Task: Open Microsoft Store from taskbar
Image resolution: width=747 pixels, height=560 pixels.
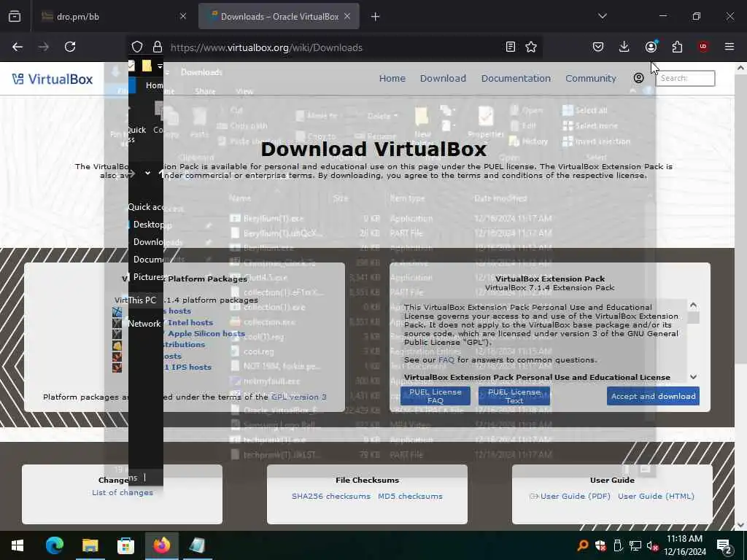Action: tap(125, 545)
